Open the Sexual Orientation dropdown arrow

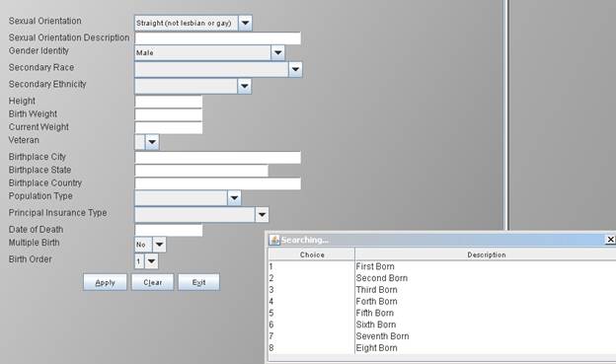click(x=245, y=23)
